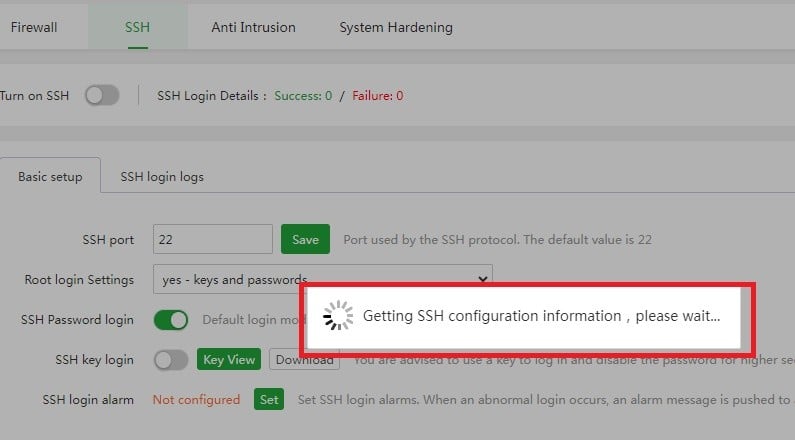795x440 pixels.
Task: Focus the SSH port input field
Action: pyautogui.click(x=212, y=240)
